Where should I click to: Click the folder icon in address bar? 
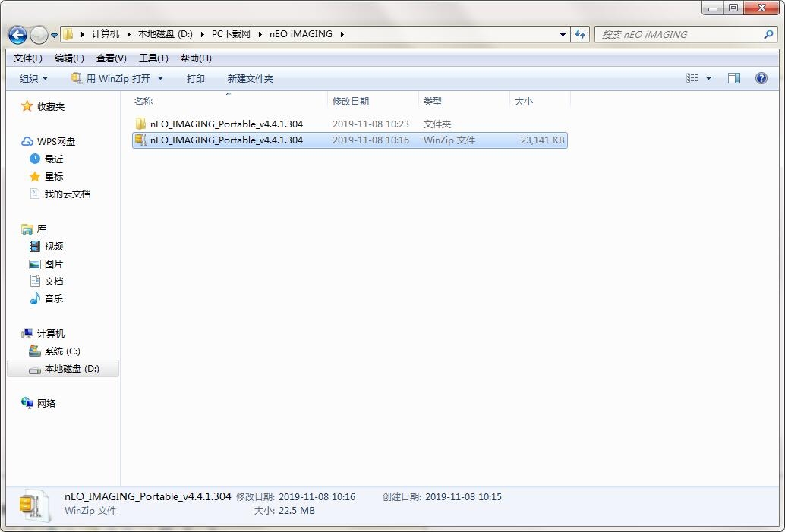coord(68,34)
